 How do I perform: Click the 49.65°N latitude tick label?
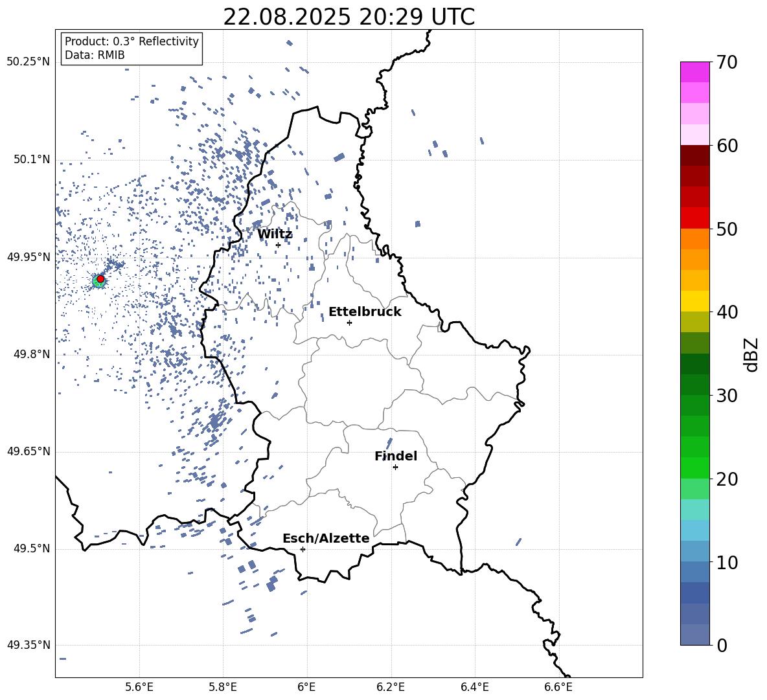tap(29, 451)
